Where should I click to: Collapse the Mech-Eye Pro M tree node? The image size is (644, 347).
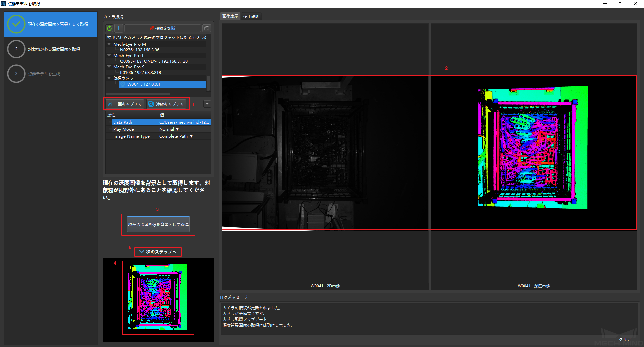tap(109, 44)
